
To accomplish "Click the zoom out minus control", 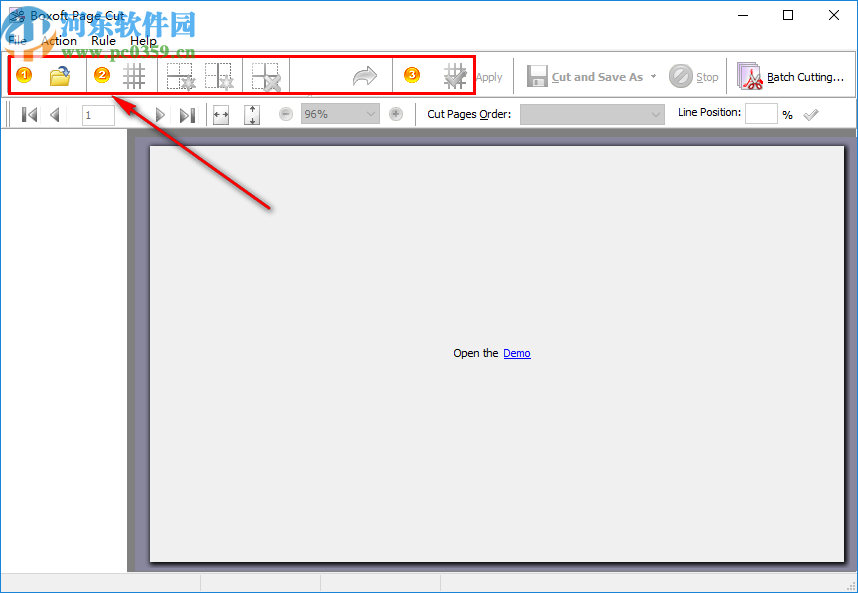I will tap(285, 114).
